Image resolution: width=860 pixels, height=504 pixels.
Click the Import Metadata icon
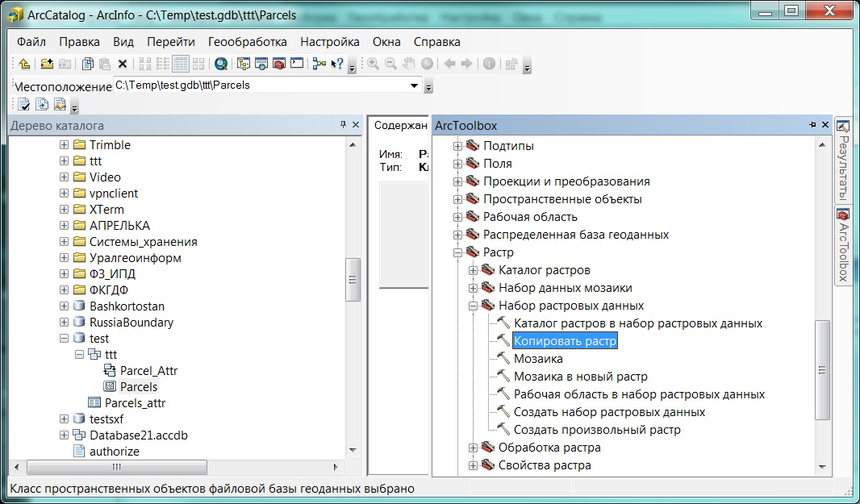pos(59,104)
